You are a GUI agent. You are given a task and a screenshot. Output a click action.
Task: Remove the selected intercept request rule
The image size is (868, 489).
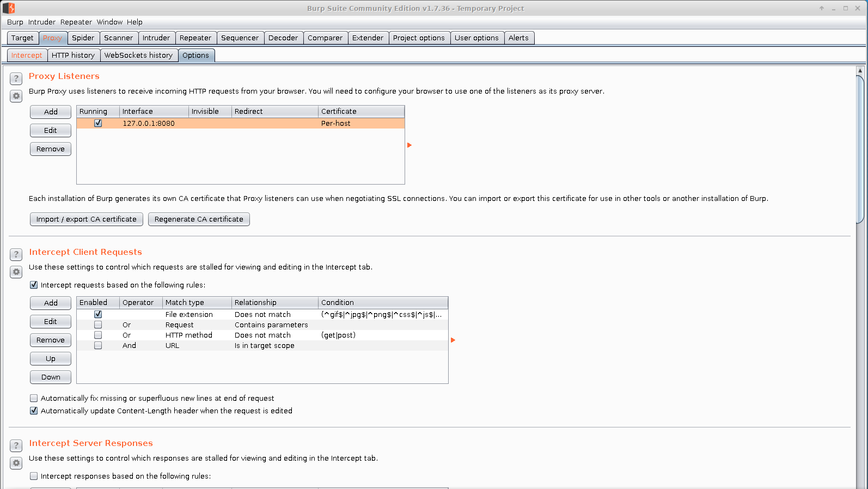point(51,340)
